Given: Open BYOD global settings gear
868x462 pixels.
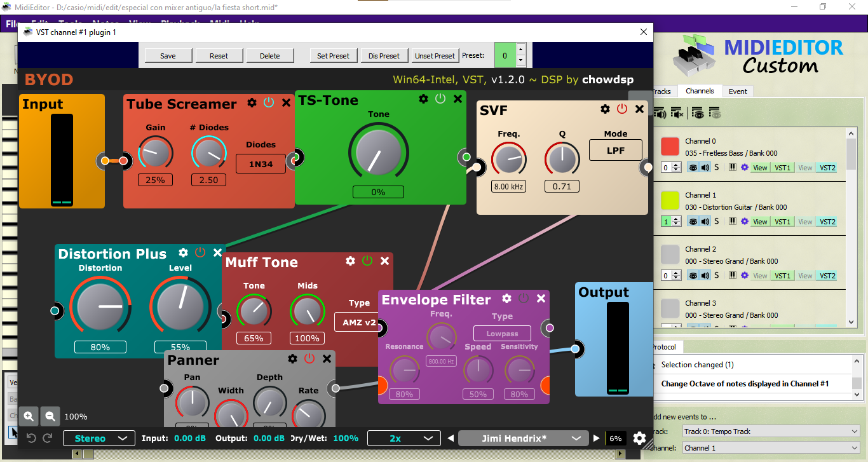Looking at the screenshot, I should [x=639, y=438].
